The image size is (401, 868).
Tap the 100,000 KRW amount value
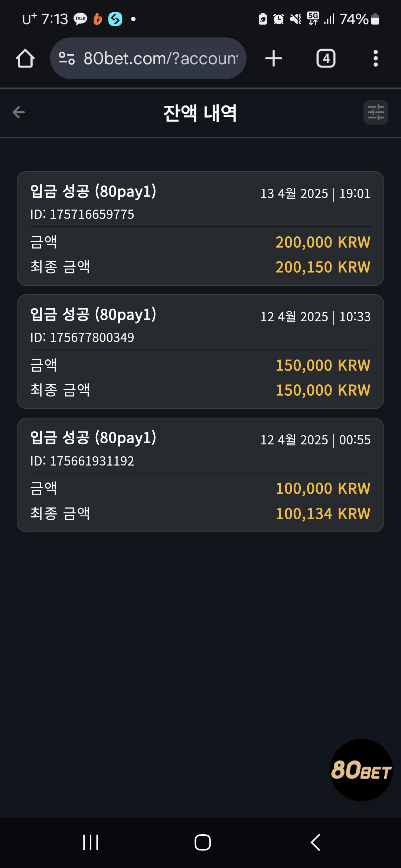pyautogui.click(x=323, y=489)
